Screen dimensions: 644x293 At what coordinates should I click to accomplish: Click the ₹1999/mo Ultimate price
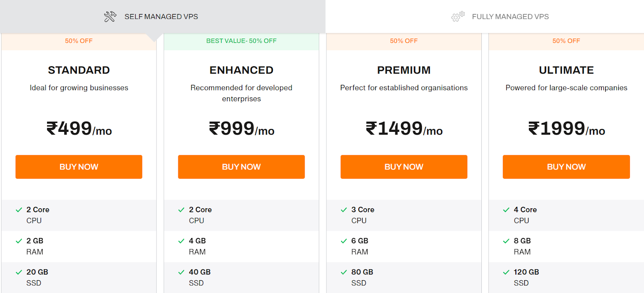click(x=566, y=129)
